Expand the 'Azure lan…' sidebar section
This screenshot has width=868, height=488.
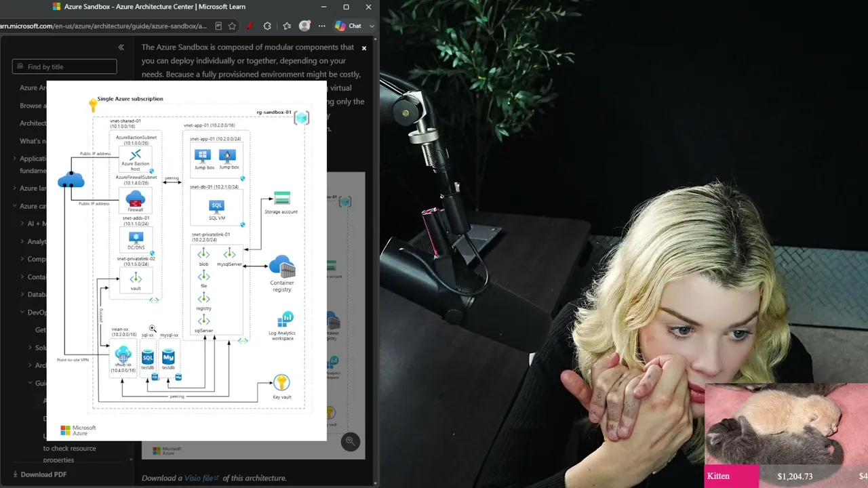click(14, 188)
